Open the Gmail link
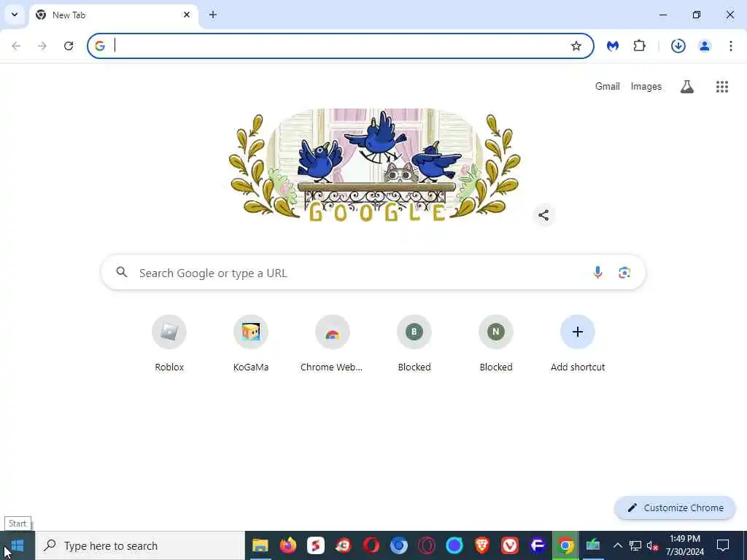The height and width of the screenshot is (560, 747). (x=607, y=87)
